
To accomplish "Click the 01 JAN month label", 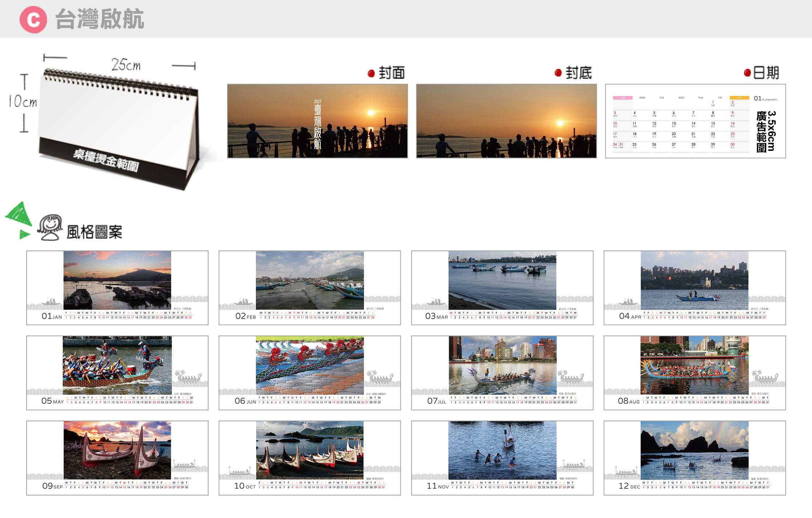I will pos(52,316).
